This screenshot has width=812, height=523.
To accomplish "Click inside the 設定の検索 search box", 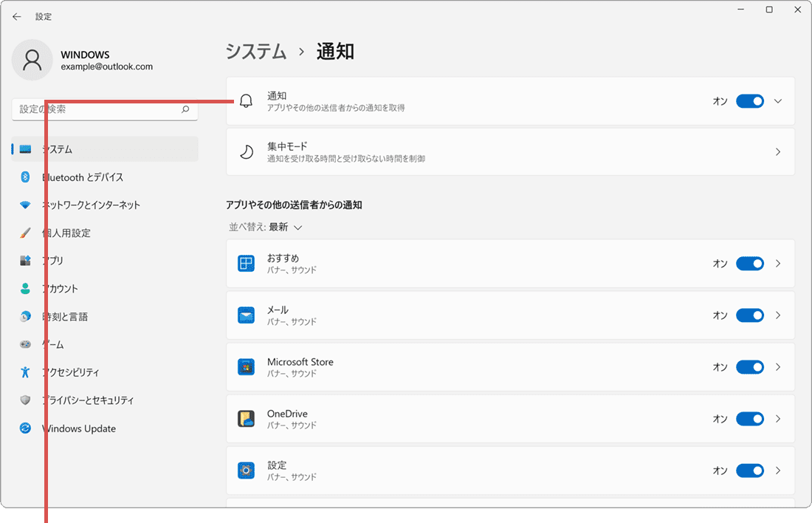I will pyautogui.click(x=103, y=109).
